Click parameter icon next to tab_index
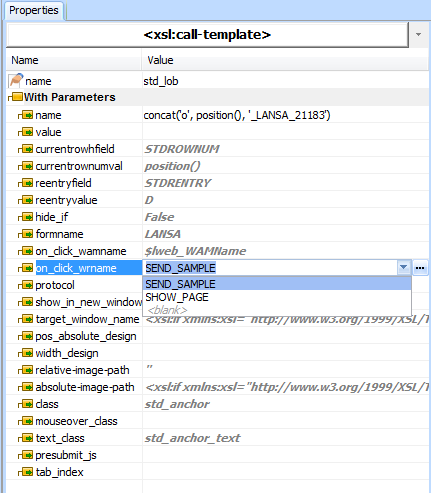 pos(26,472)
